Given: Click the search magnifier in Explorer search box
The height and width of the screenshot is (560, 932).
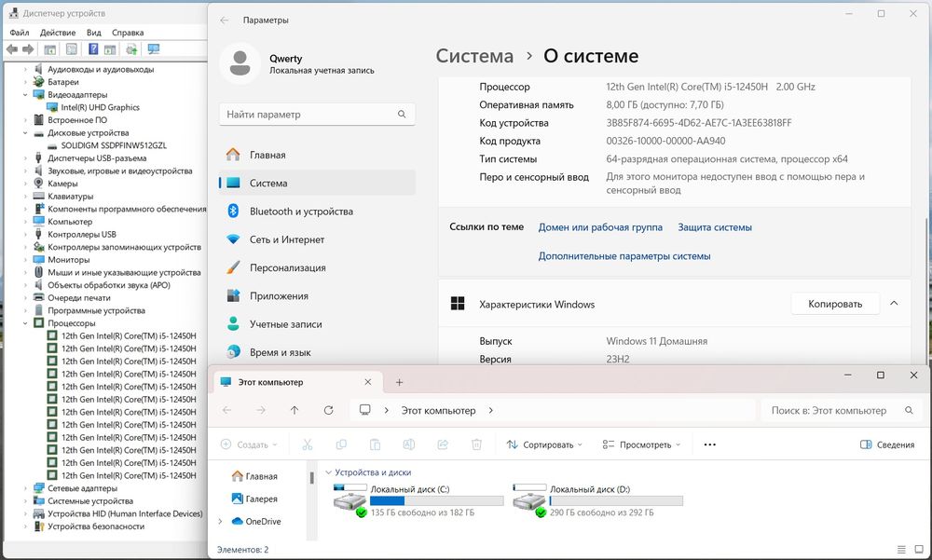Looking at the screenshot, I should (x=909, y=410).
